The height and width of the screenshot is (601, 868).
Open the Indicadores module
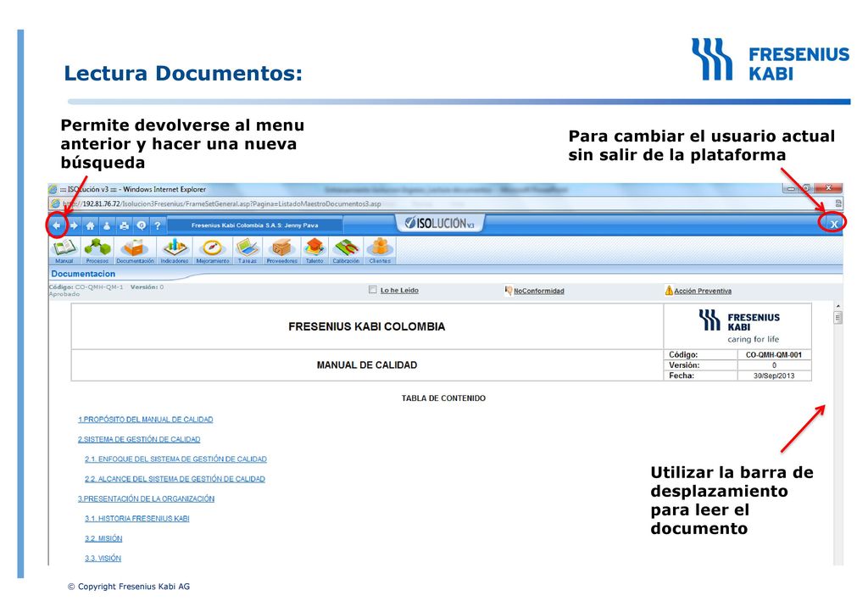coord(175,251)
